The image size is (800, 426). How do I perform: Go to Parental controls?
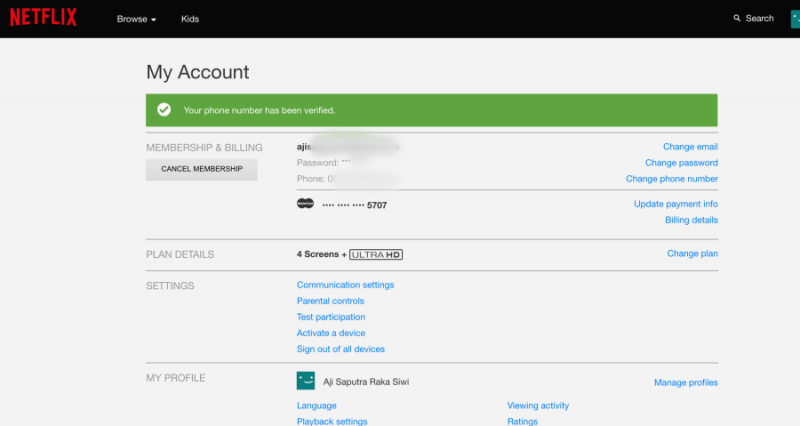pyautogui.click(x=330, y=301)
